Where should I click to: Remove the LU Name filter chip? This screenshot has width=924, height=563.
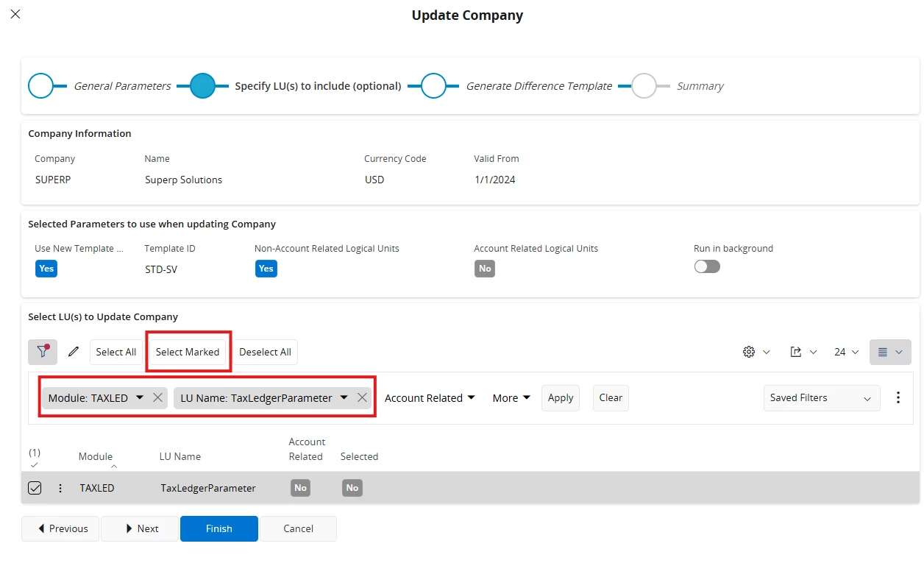tap(362, 397)
